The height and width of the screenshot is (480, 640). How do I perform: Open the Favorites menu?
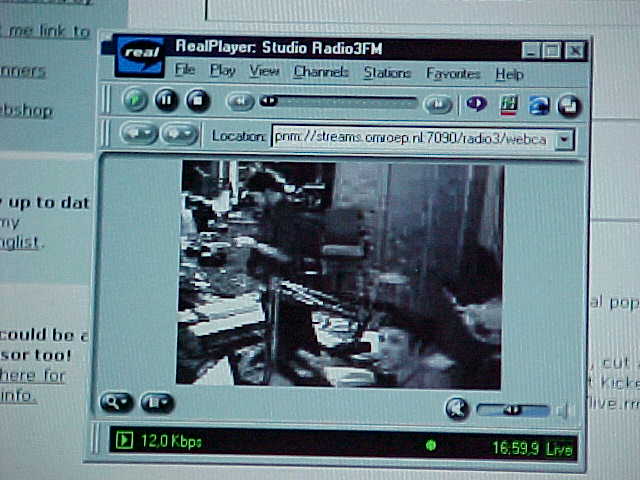(453, 74)
